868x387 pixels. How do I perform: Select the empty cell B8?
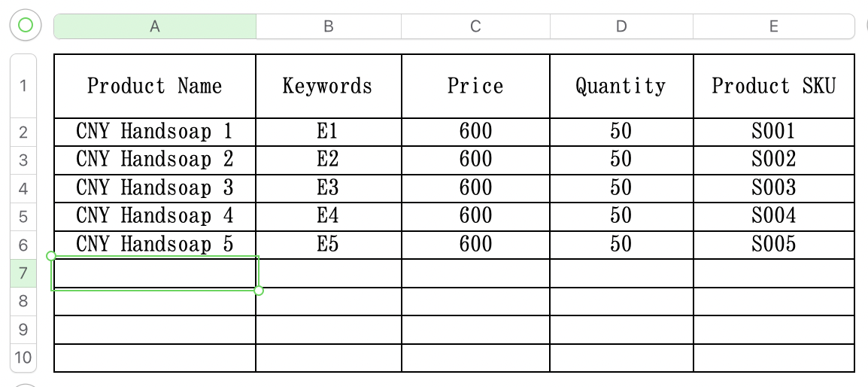[329, 301]
